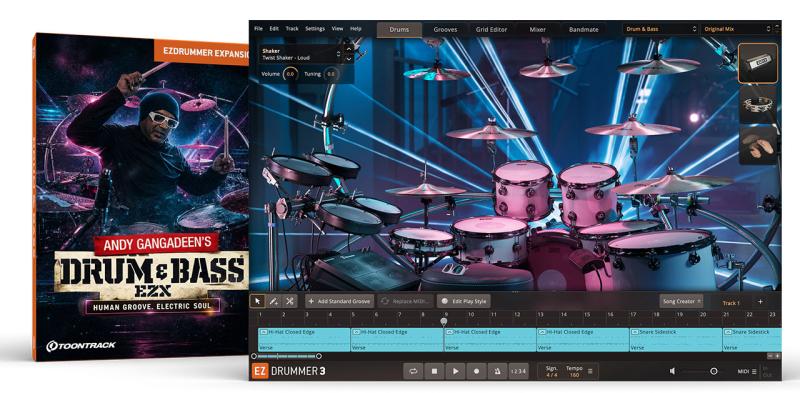The height and width of the screenshot is (393, 800).
Task: Click Add Standard Groove button
Action: pyautogui.click(x=340, y=301)
